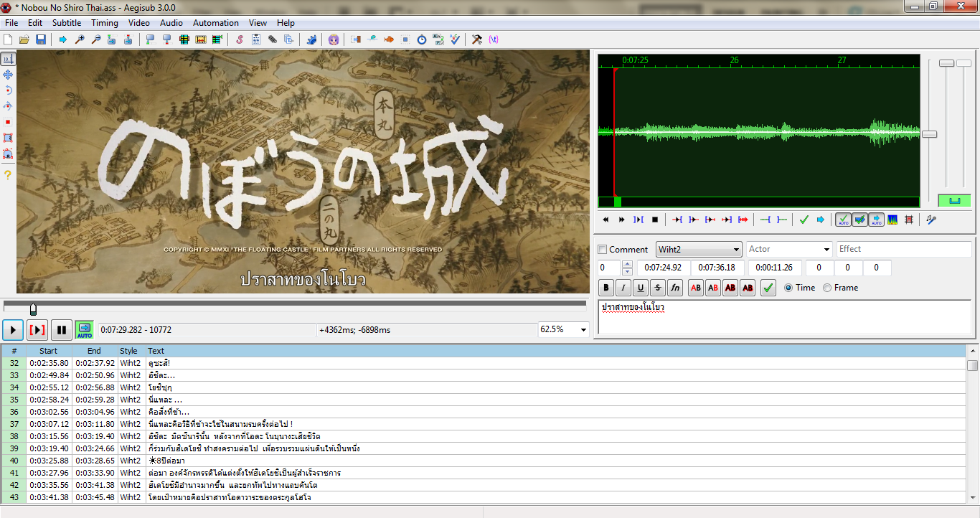
Task: Open the Audio menu
Action: pyautogui.click(x=171, y=23)
